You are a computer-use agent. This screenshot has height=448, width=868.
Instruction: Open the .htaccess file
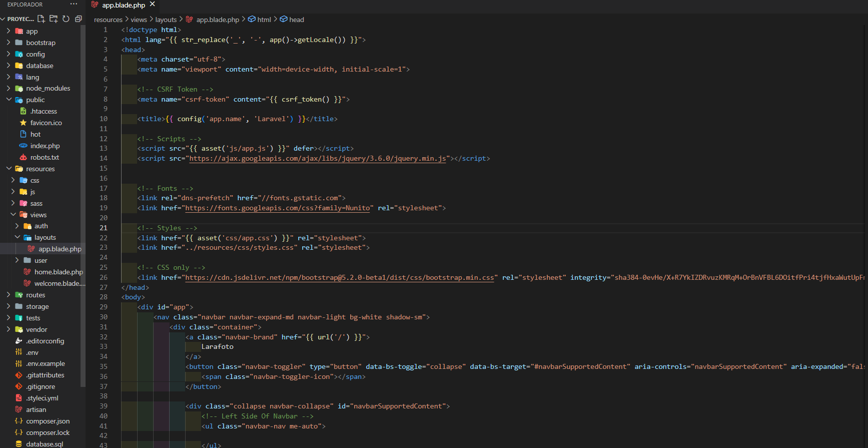click(x=43, y=111)
